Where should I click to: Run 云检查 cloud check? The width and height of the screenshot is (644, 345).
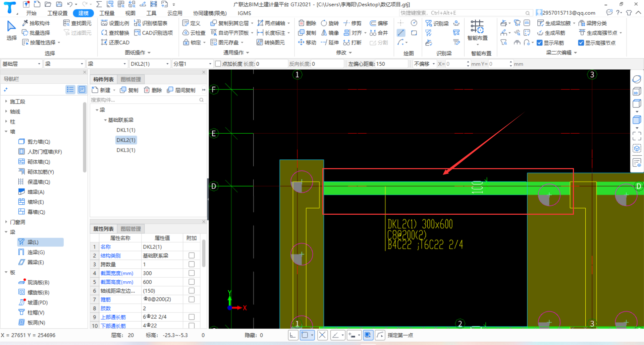tap(194, 33)
